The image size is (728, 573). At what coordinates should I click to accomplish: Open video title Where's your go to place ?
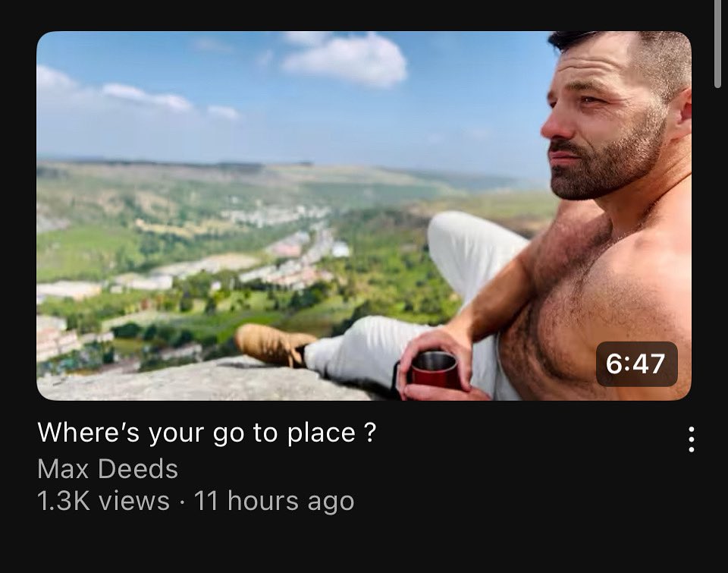tap(206, 433)
